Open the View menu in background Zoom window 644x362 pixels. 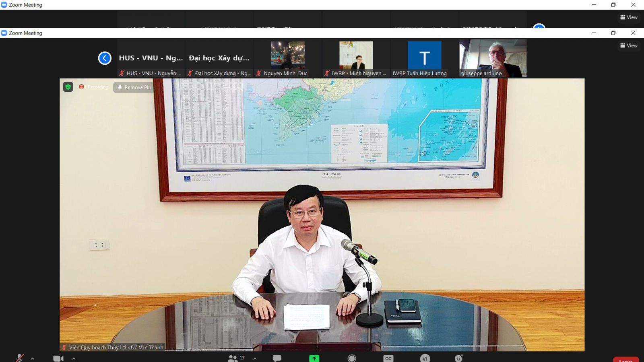click(x=629, y=17)
